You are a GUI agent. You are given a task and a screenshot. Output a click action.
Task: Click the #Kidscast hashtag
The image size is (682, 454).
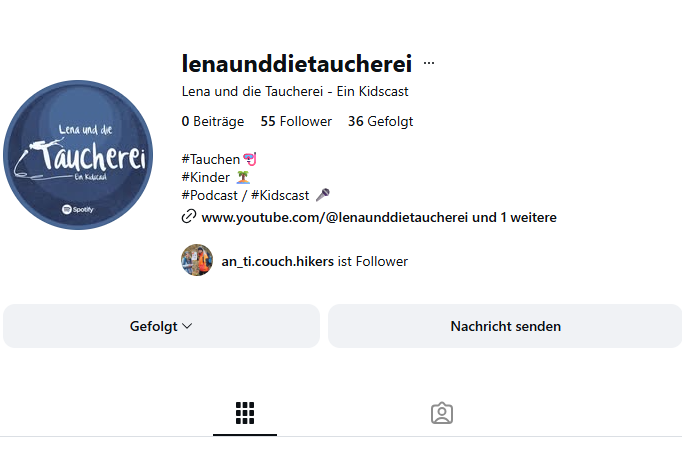[x=280, y=196]
